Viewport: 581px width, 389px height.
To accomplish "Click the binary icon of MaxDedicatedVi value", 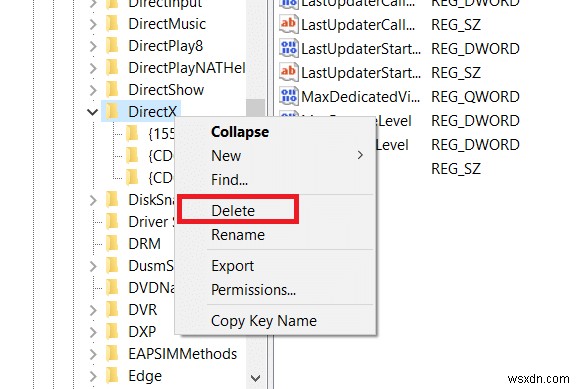I will point(289,96).
